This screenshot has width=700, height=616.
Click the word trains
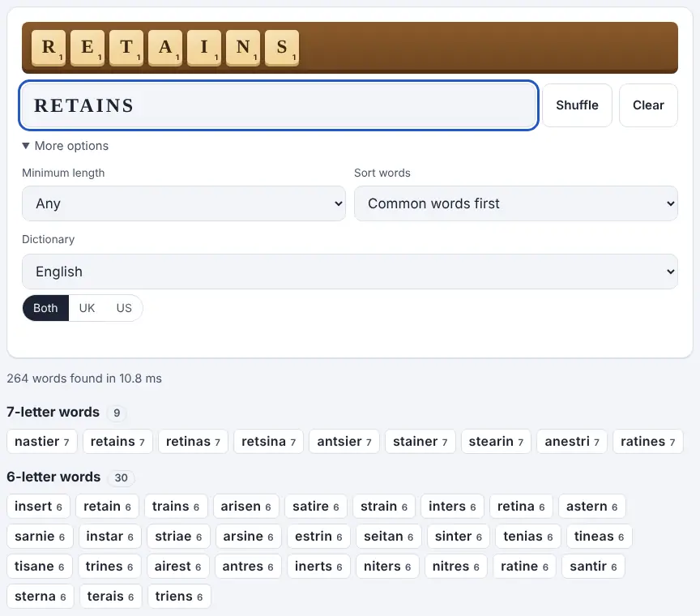click(176, 506)
